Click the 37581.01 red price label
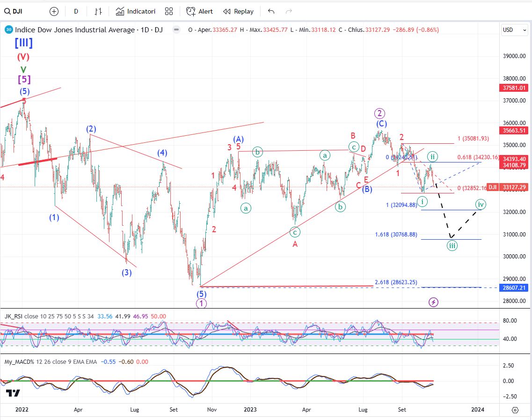This screenshot has height=420, width=532. (514, 88)
